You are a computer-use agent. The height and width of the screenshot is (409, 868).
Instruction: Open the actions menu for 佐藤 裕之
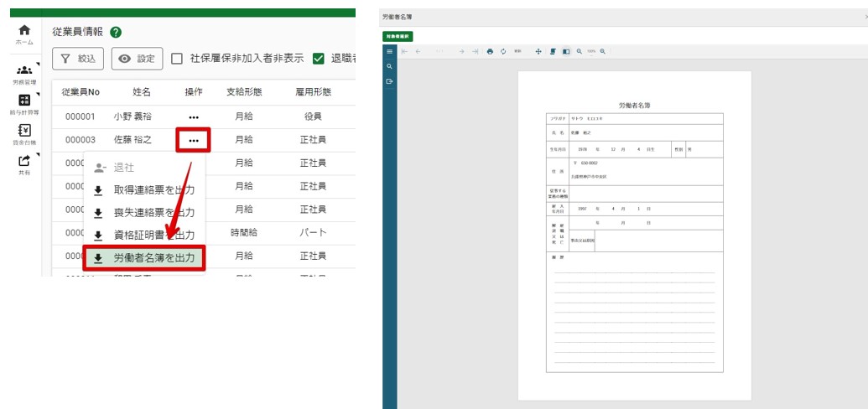193,141
